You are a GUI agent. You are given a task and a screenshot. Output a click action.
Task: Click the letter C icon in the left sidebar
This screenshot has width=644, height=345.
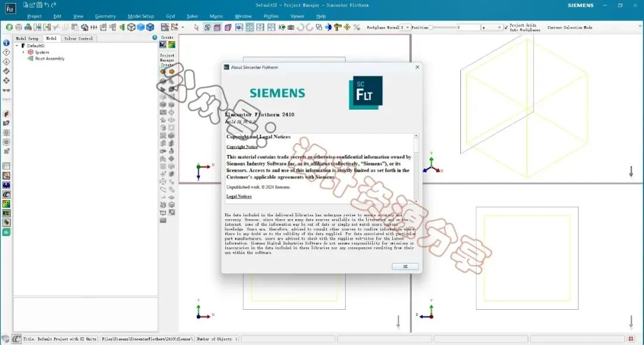point(6,194)
